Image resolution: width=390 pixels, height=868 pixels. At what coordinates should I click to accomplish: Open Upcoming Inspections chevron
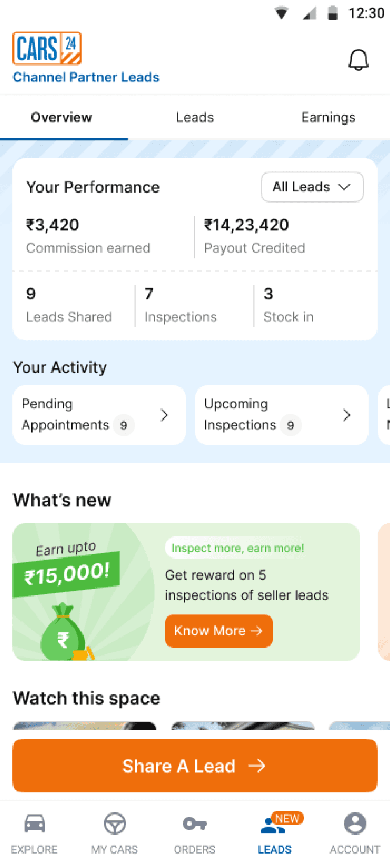click(347, 415)
